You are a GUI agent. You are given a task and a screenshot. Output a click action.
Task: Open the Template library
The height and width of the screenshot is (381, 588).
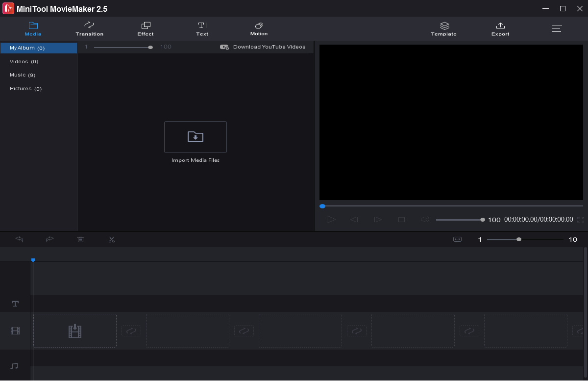(x=444, y=29)
